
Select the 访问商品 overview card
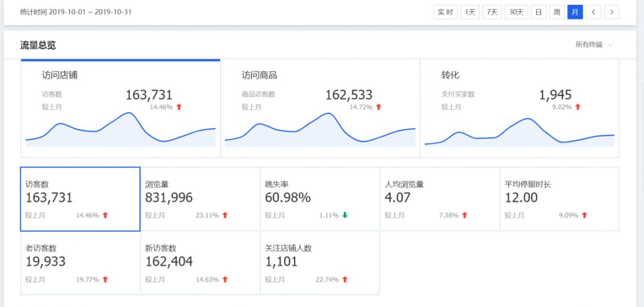coord(320,108)
